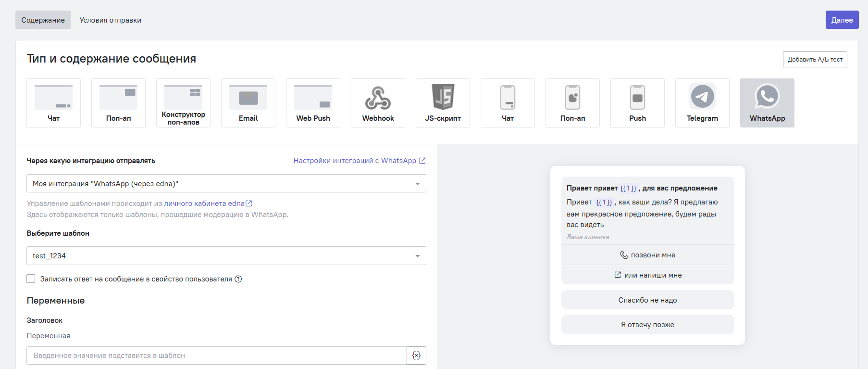Image resolution: width=868 pixels, height=369 pixels.
Task: Switch to Содержание tab
Action: tap(43, 20)
